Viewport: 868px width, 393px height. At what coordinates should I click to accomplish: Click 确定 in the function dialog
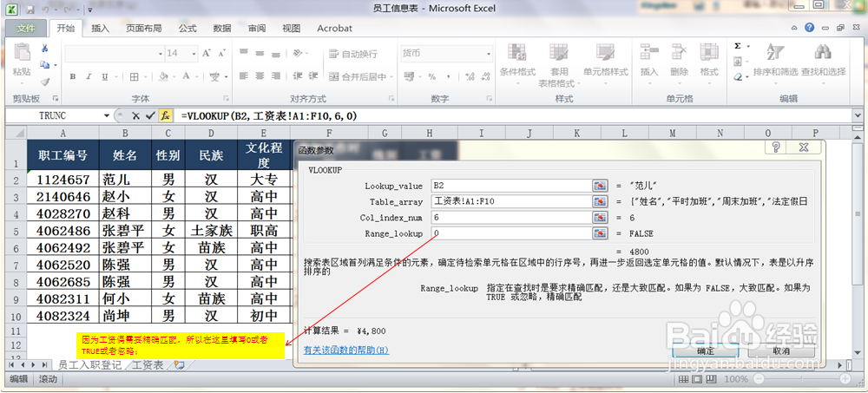(705, 351)
